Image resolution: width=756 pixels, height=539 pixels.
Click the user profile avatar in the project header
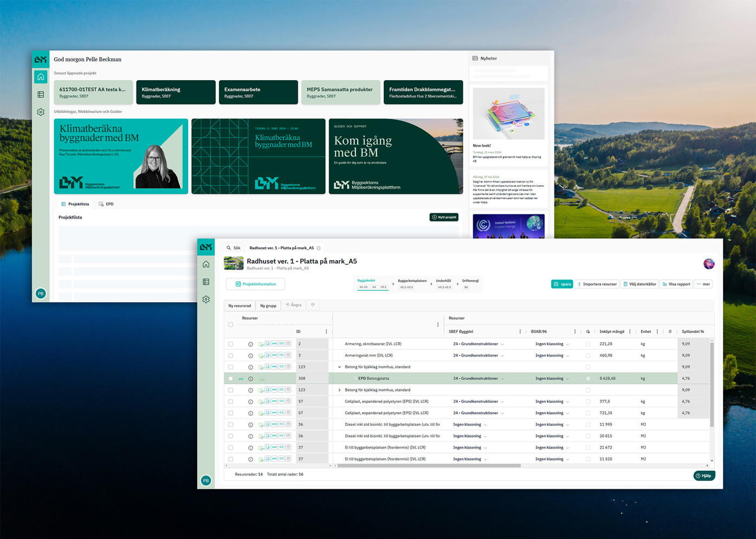click(708, 264)
